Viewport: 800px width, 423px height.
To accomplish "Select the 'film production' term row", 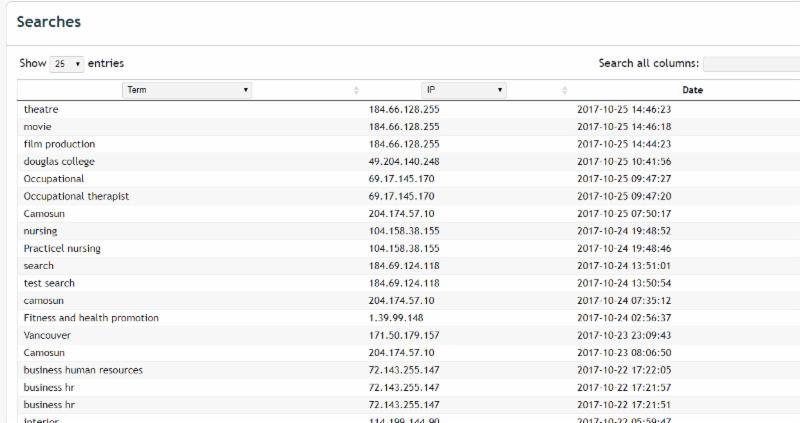I will (59, 144).
